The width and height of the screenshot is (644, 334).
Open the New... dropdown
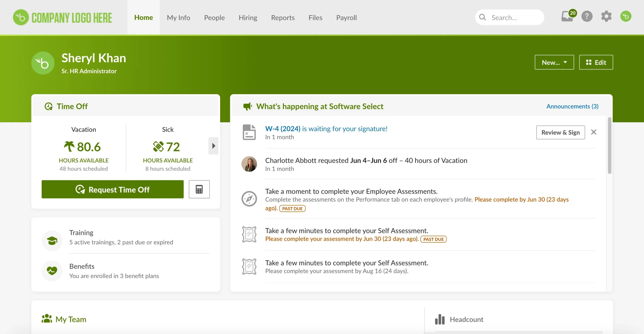[554, 62]
